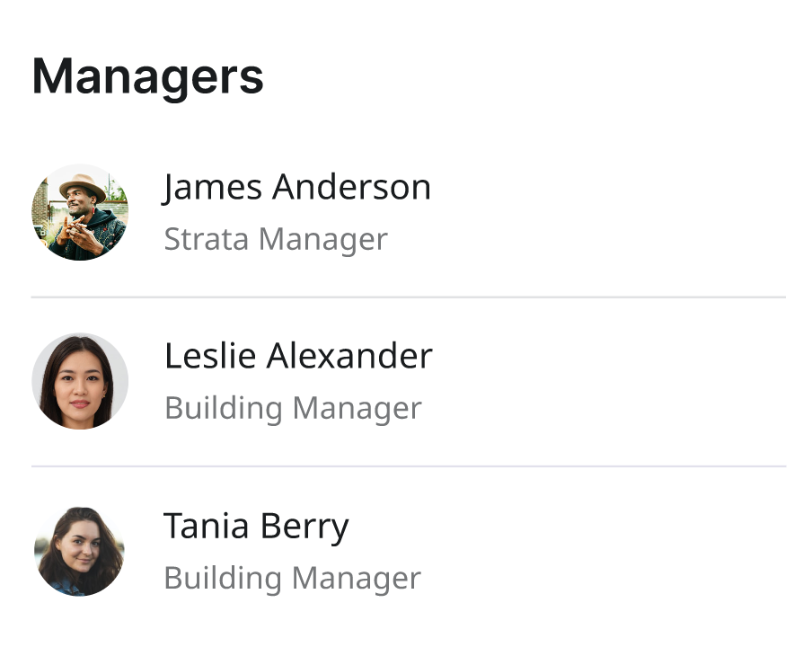Select Building Manager under Tania Berry
Screen dimensions: 812x656
click(293, 579)
